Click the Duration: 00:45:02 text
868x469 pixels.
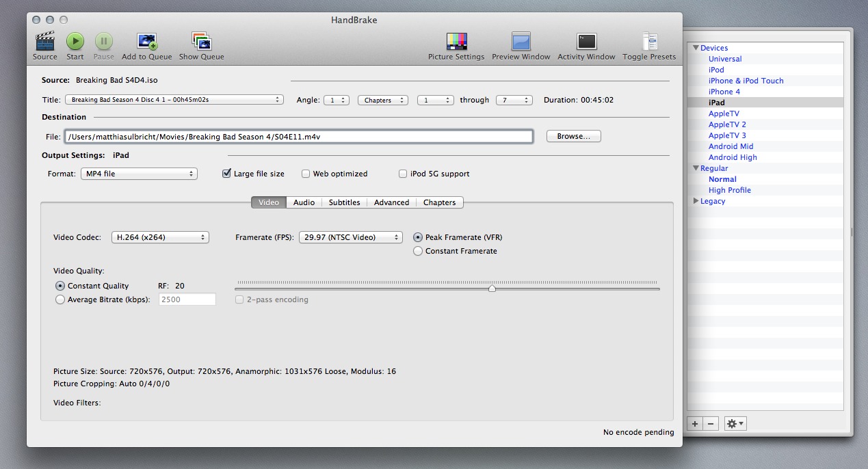coord(579,100)
